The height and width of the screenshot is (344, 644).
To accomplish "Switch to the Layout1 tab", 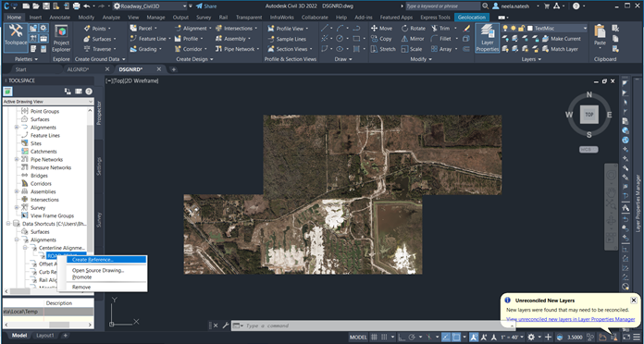I will point(44,336).
